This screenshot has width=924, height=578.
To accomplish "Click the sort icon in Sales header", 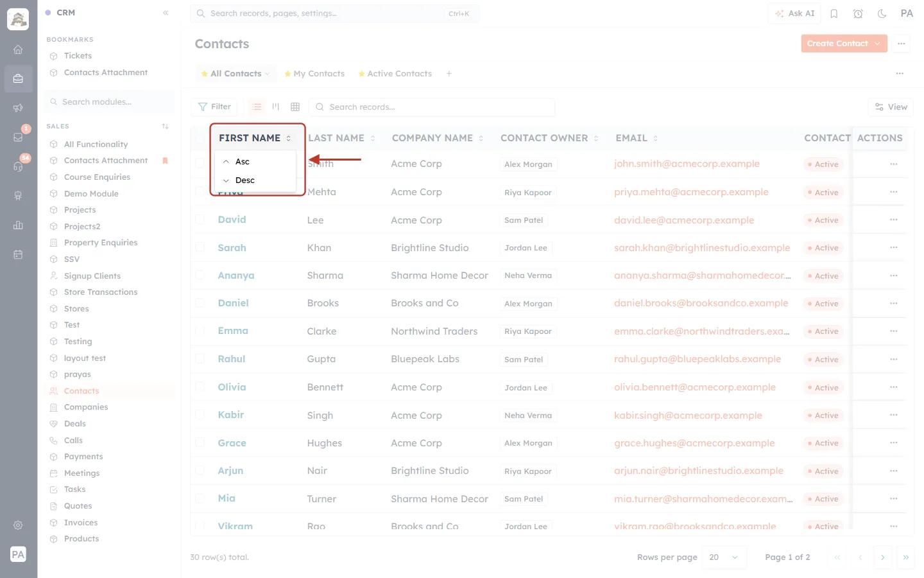I will [166, 127].
